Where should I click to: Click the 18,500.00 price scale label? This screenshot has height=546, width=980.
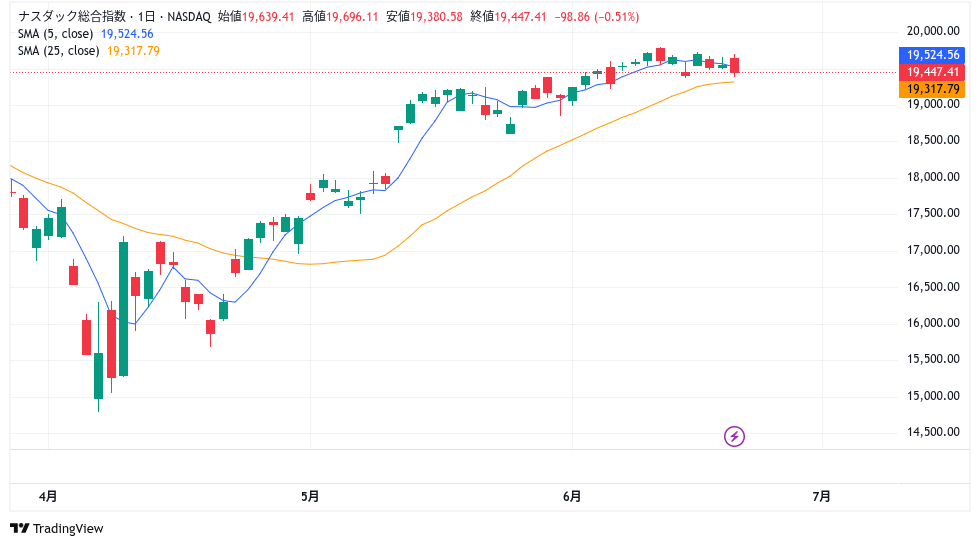coord(933,140)
